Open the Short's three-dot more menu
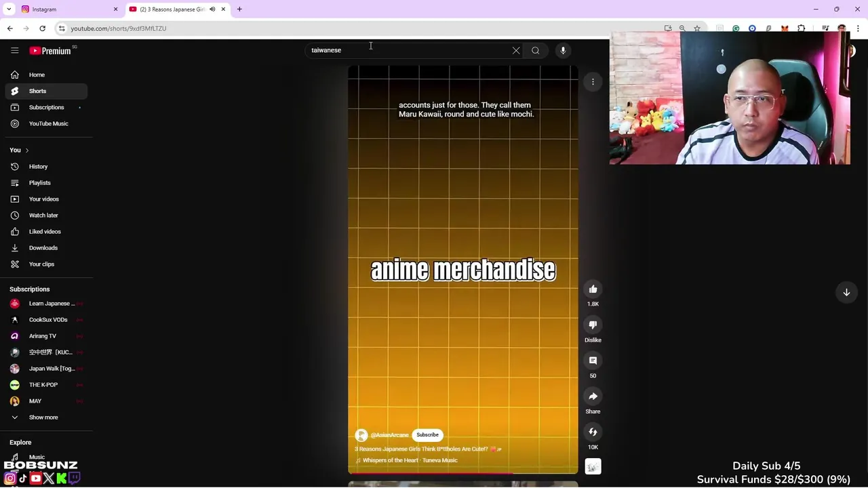 [593, 82]
